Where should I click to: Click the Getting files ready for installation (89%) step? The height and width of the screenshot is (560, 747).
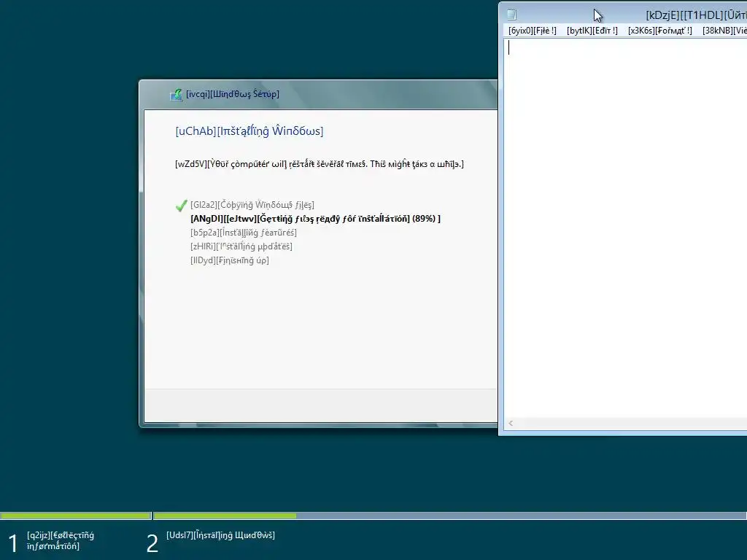[x=315, y=219]
